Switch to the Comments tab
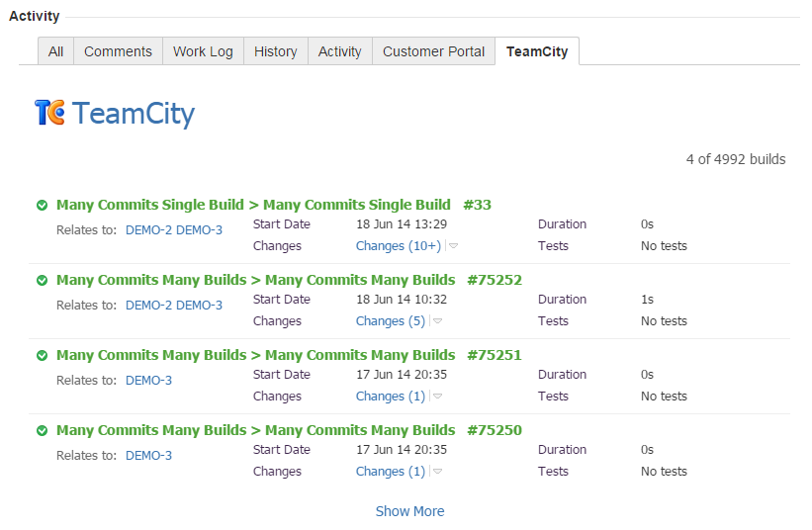This screenshot has height=530, width=812. coord(118,51)
